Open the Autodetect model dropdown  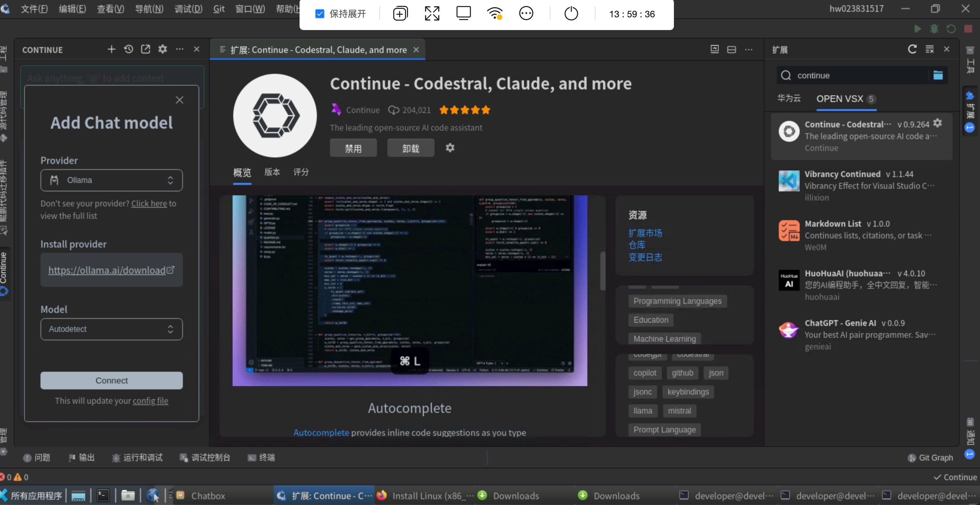[x=111, y=329]
